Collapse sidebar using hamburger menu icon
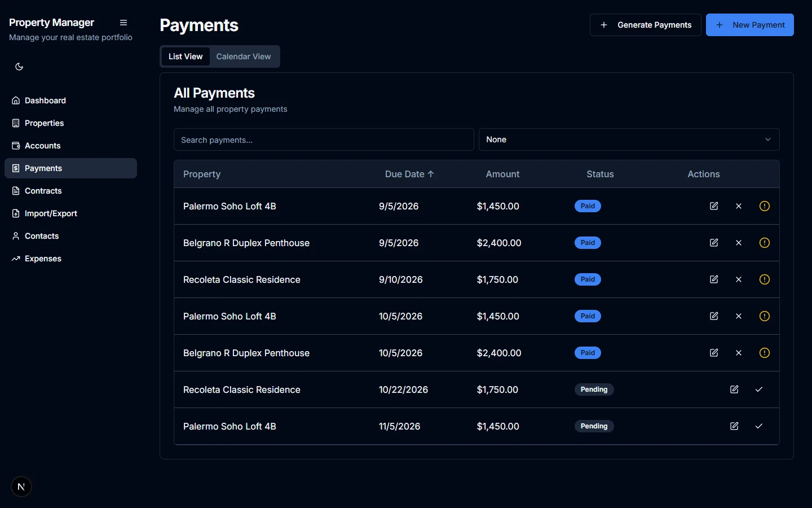The image size is (812, 508). tap(123, 23)
